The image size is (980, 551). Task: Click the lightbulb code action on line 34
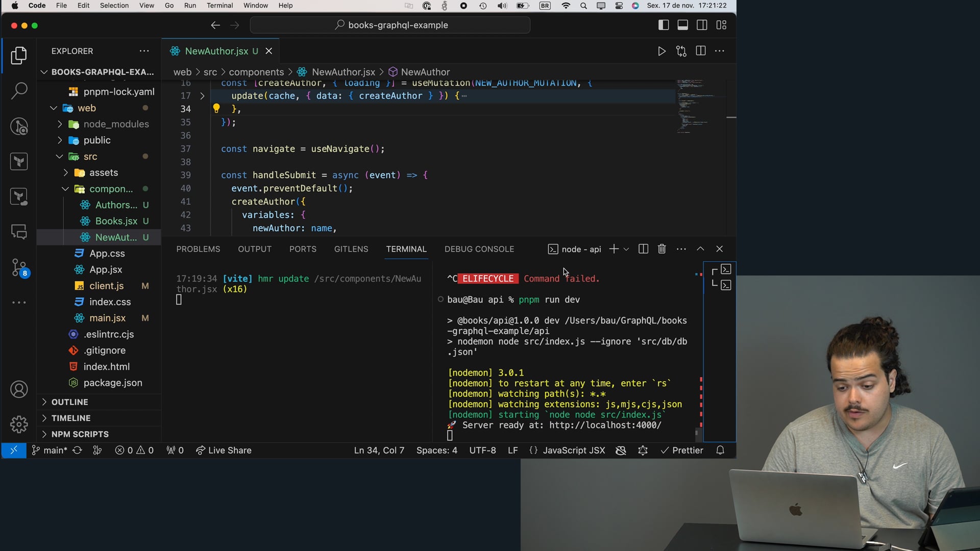click(x=216, y=108)
